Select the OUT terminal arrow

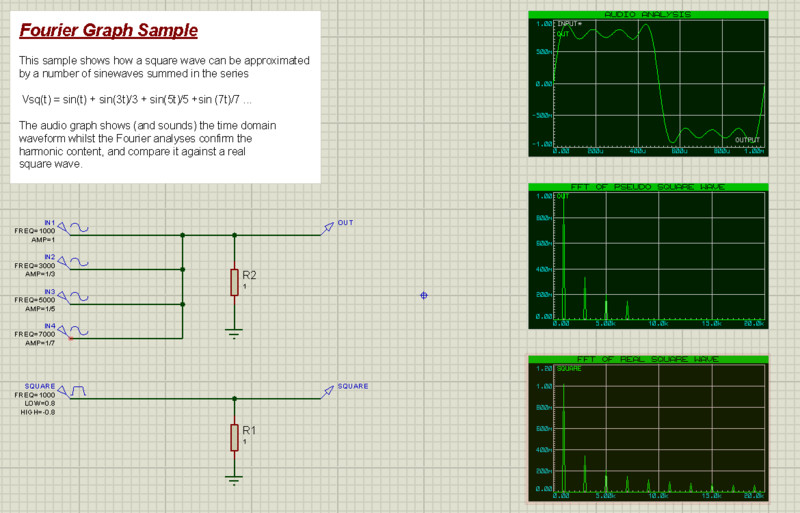327,229
